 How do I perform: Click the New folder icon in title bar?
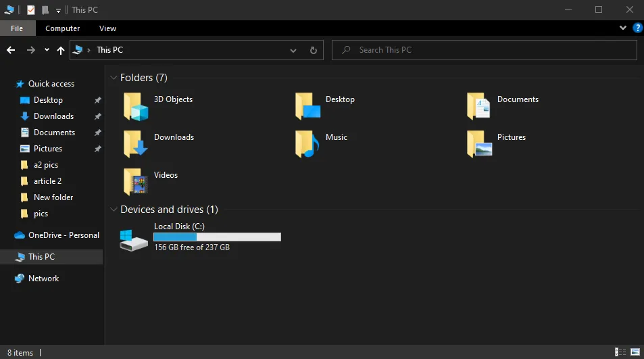click(45, 10)
